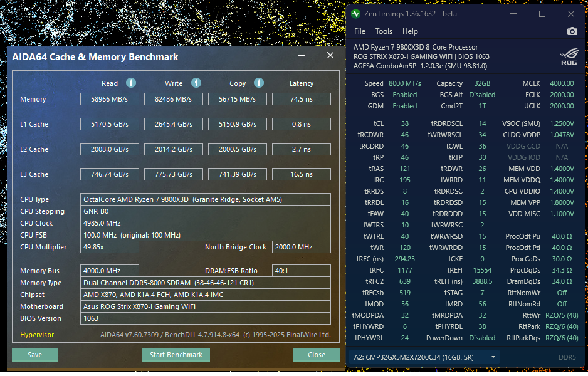588x376 pixels.
Task: Click the info icon next to Copy
Action: coord(259,83)
